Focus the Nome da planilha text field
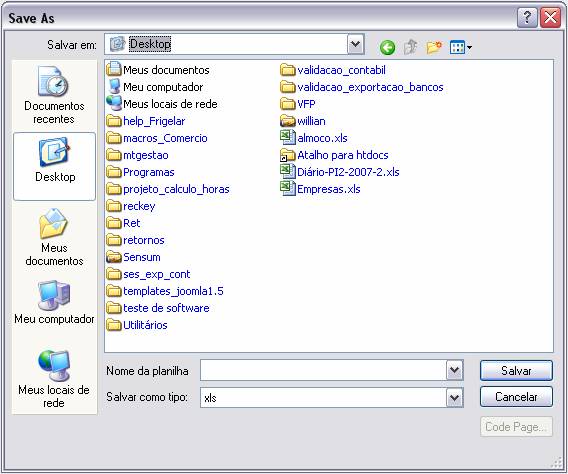The width and height of the screenshot is (568, 474). click(323, 370)
